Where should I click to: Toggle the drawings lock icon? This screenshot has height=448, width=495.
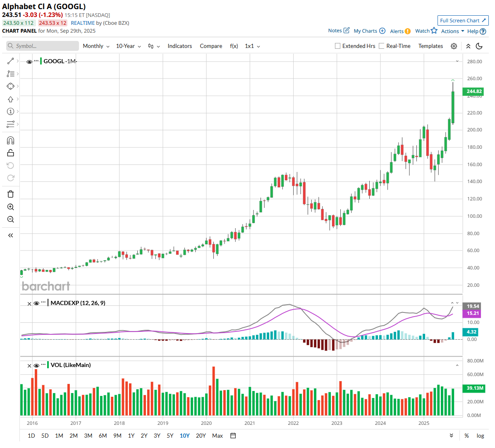pyautogui.click(x=10, y=153)
